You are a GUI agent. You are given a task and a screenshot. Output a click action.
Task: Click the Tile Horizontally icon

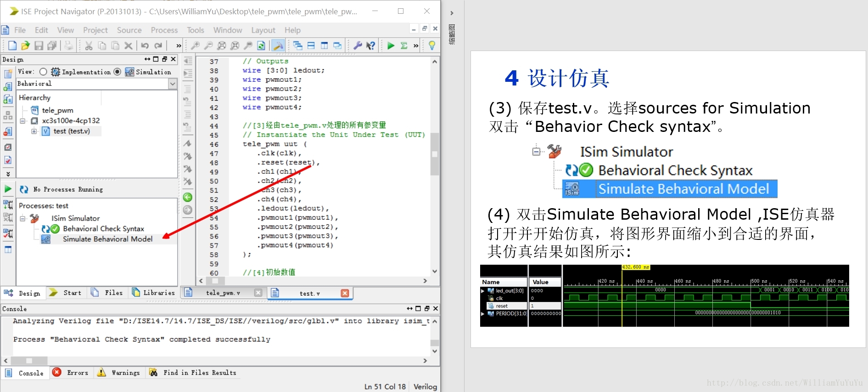click(x=311, y=45)
